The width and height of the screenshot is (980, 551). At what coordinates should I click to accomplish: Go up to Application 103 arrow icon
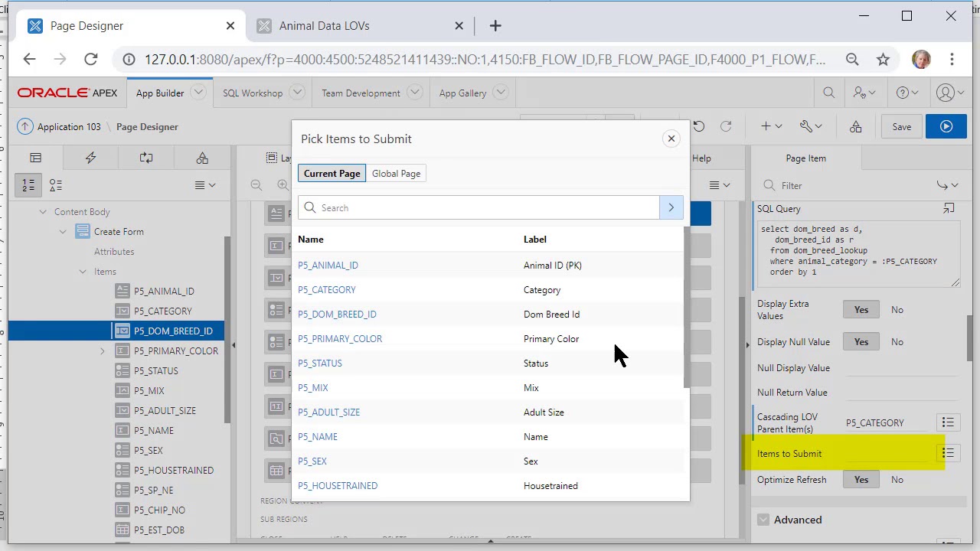point(24,126)
